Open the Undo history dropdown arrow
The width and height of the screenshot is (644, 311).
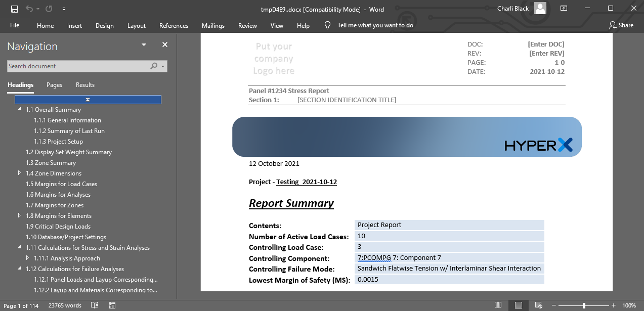(x=38, y=9)
